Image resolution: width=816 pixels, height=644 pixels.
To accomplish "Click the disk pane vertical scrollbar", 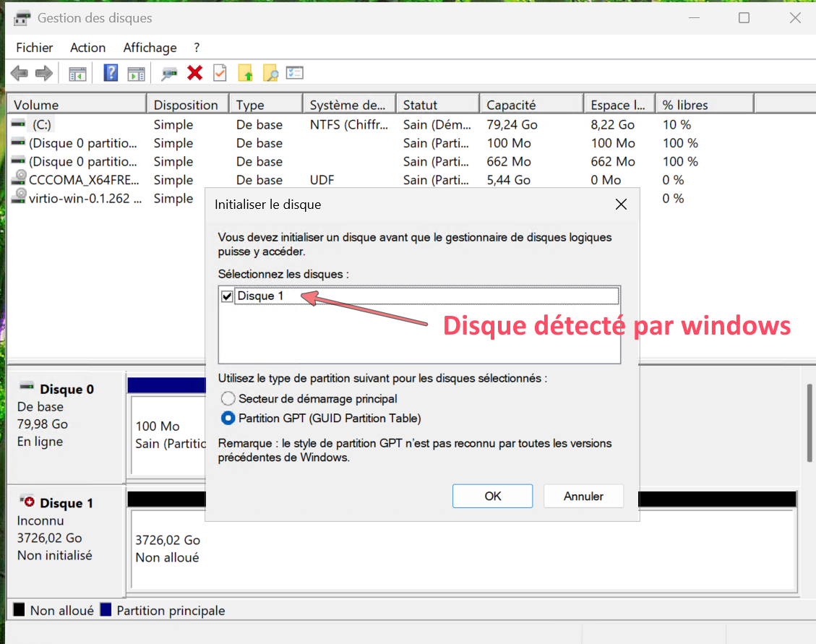I will [809, 423].
